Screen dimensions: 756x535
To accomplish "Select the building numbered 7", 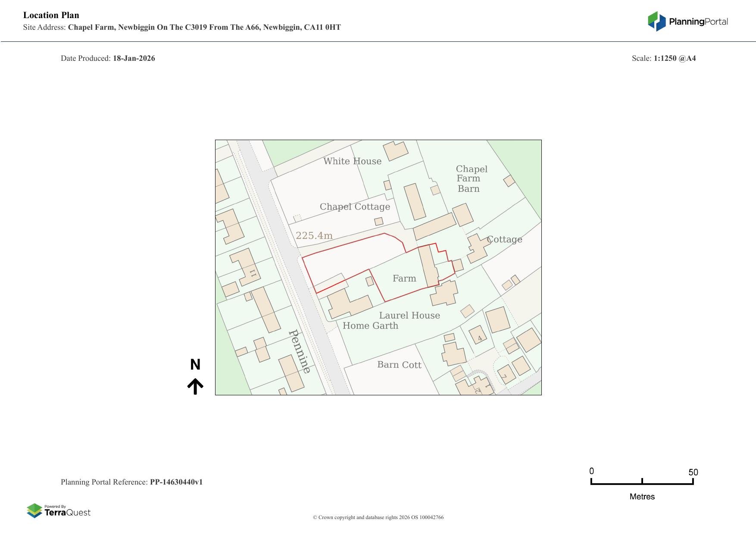I will pos(506,374).
